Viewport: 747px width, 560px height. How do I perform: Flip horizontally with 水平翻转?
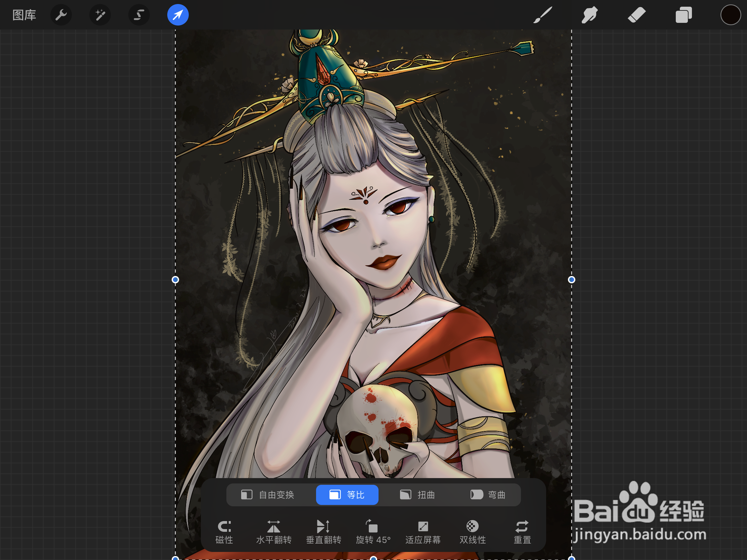tap(274, 532)
